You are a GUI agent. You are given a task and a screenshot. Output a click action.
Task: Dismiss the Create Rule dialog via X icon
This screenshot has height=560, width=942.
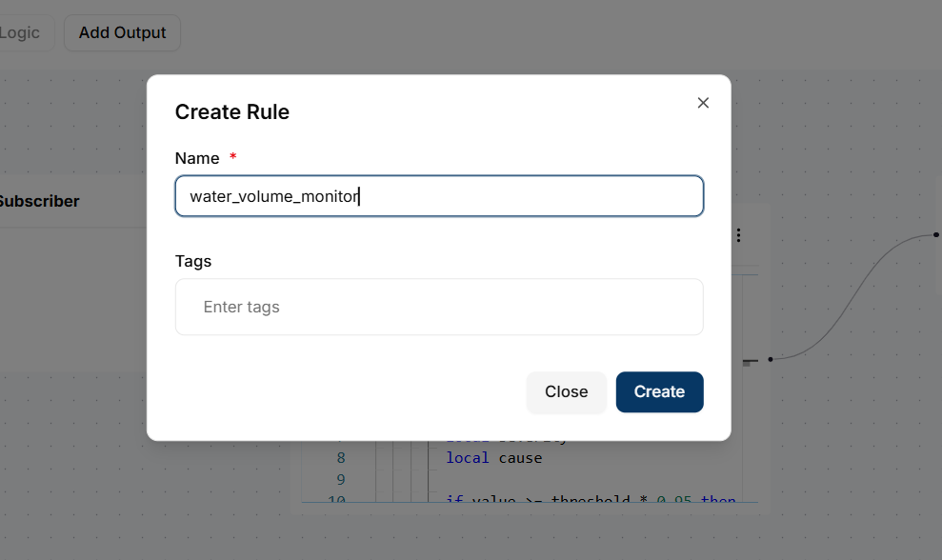703,103
